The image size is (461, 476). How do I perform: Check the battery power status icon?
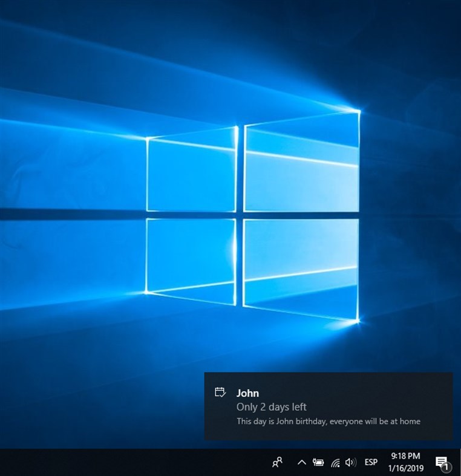click(x=318, y=462)
